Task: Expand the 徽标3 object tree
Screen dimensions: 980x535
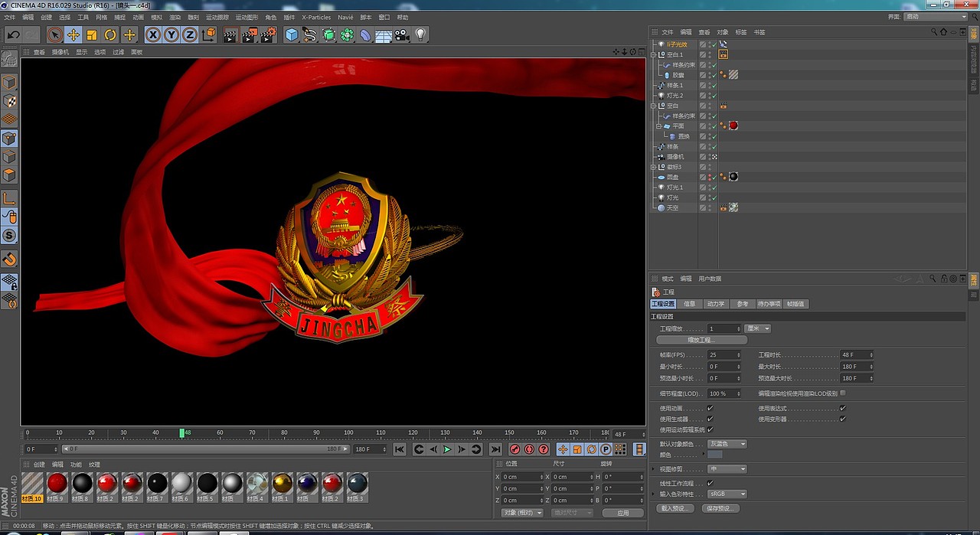Action: (x=653, y=167)
